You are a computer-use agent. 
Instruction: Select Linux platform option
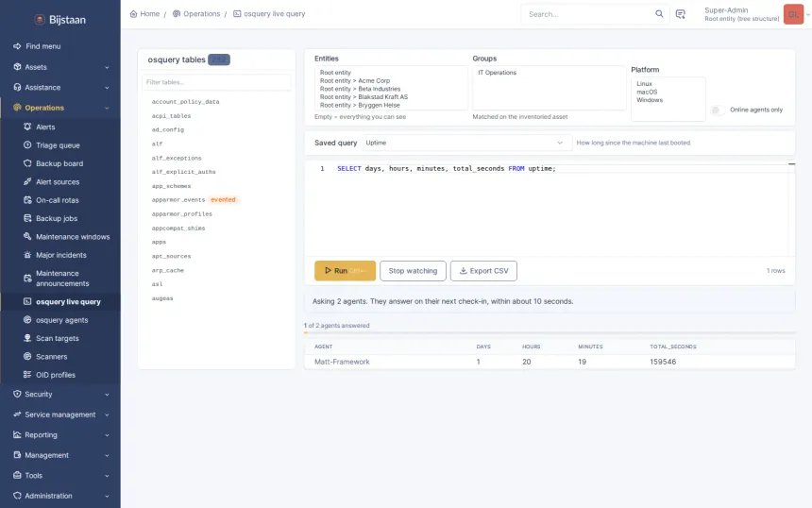click(x=644, y=83)
